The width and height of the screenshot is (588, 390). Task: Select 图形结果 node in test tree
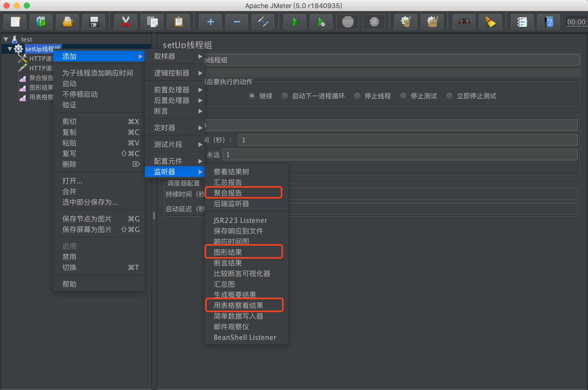pos(41,88)
